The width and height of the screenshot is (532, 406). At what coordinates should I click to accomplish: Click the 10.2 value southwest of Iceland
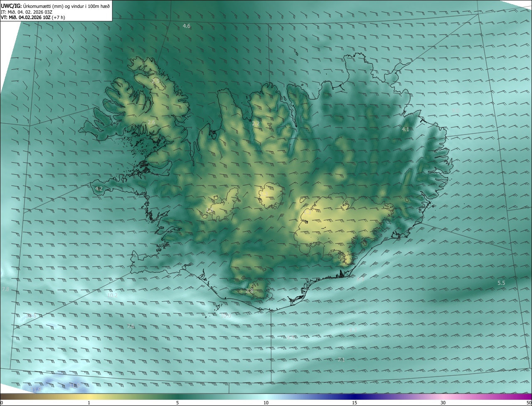click(112, 295)
